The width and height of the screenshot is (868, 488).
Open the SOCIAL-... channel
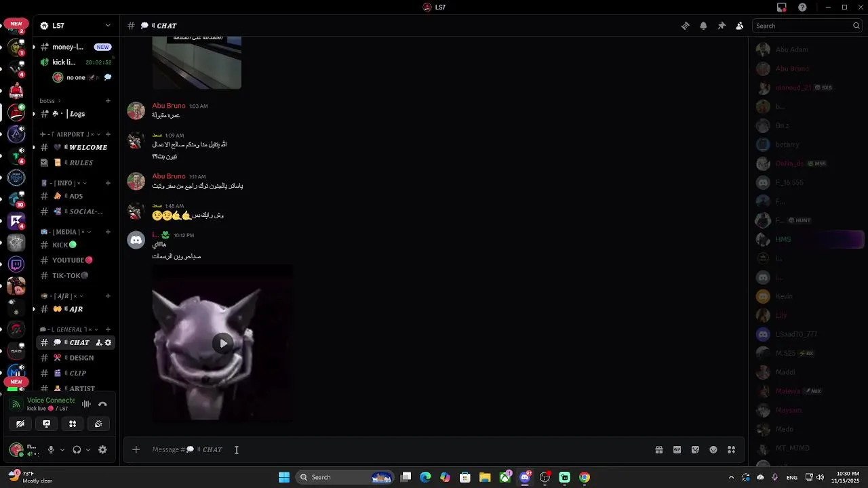[x=75, y=211]
